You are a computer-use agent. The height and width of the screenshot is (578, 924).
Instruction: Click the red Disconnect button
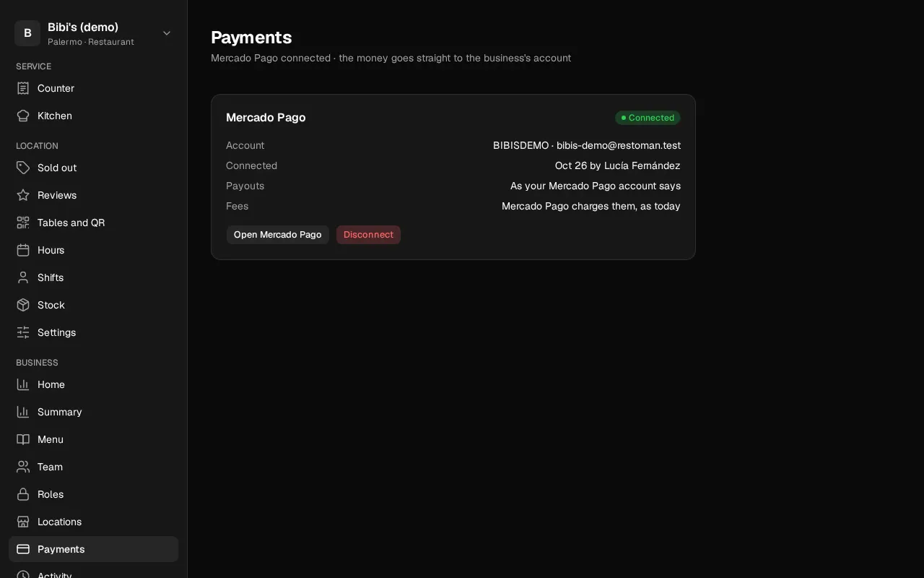tap(368, 235)
